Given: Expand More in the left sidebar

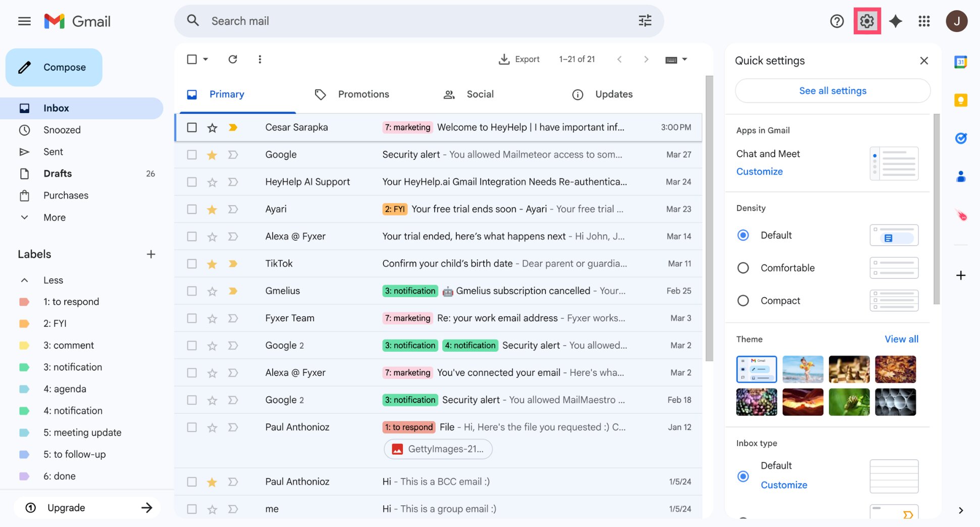Looking at the screenshot, I should coord(55,217).
